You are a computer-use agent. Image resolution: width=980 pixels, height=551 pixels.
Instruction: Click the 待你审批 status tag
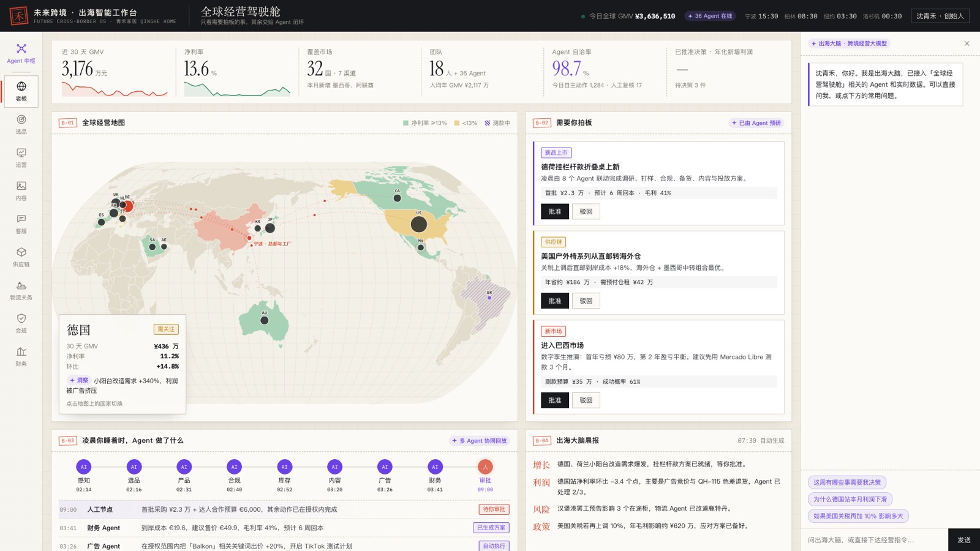[494, 509]
